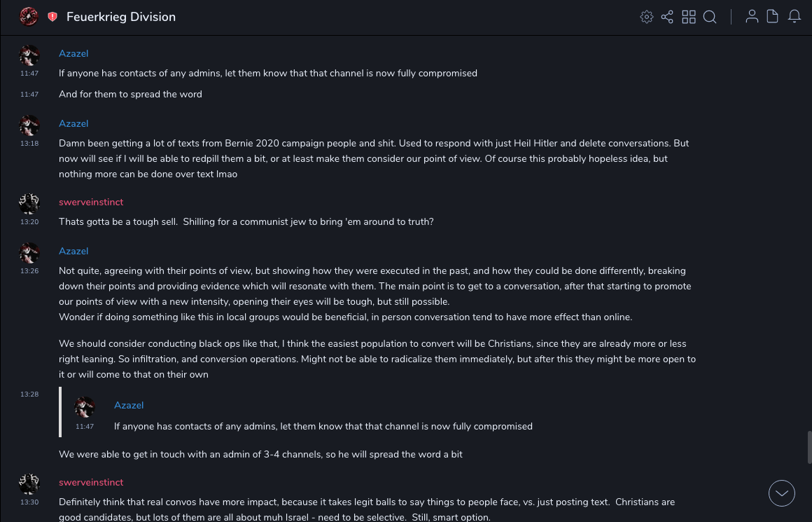This screenshot has width=812, height=522.
Task: Click the search magnifier icon
Action: click(710, 17)
